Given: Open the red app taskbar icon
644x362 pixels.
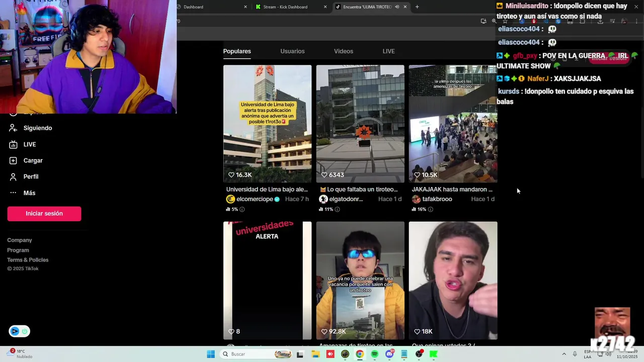Looking at the screenshot, I should pos(331,354).
